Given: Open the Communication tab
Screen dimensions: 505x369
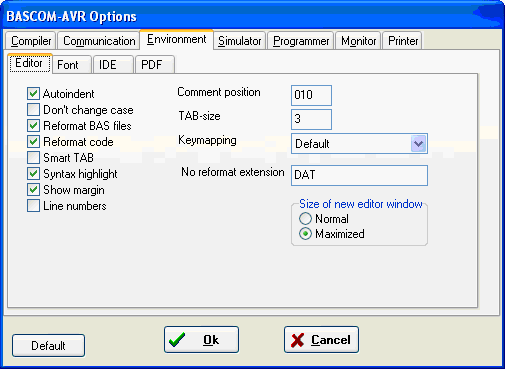Looking at the screenshot, I should point(99,41).
